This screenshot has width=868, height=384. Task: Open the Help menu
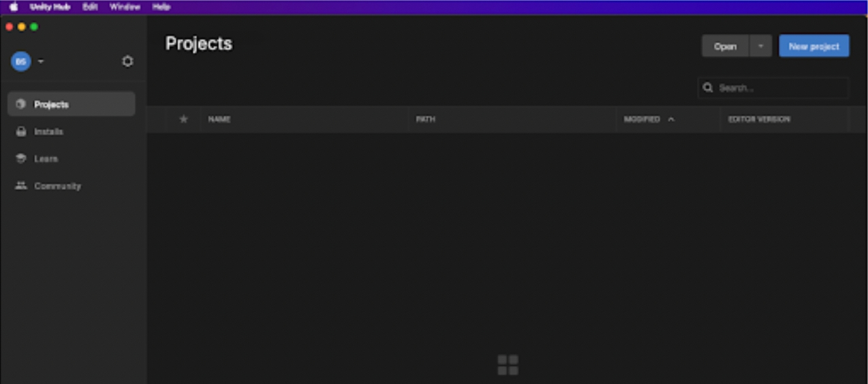coord(161,7)
